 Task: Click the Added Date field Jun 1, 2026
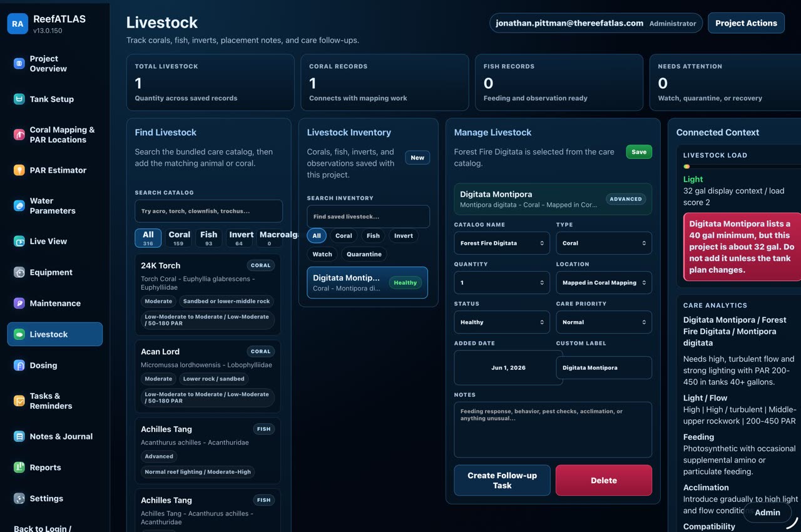[x=509, y=367]
